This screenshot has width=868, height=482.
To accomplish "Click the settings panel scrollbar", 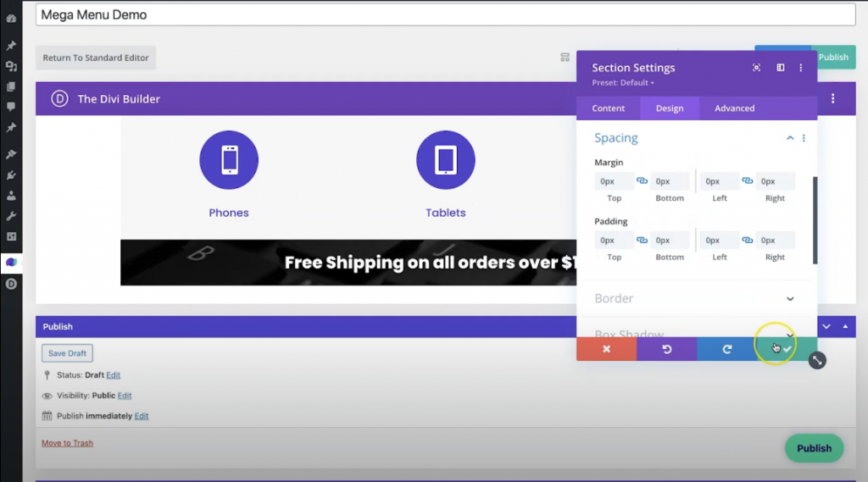I will (x=815, y=220).
